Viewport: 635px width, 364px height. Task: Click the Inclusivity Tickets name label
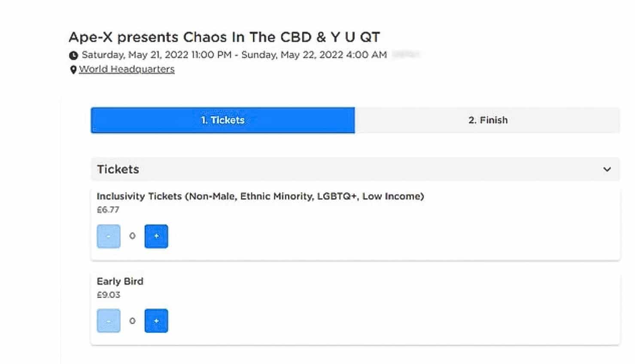260,196
